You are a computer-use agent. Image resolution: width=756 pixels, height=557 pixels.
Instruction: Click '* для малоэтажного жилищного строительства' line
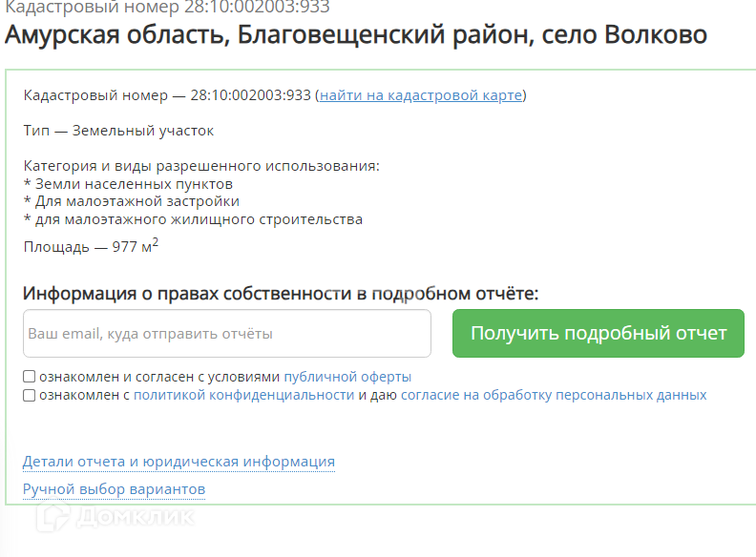point(193,219)
